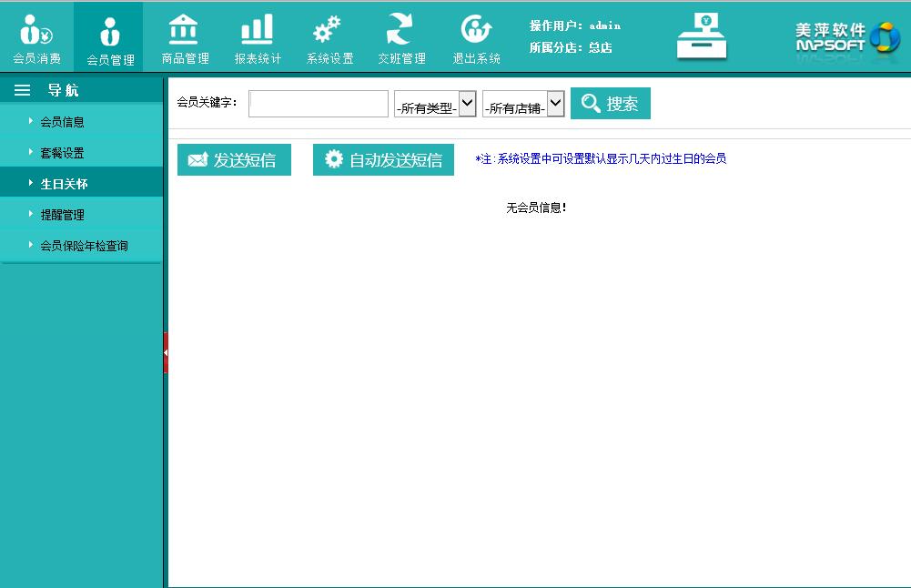The image size is (911, 588).
Task: Open 商品管理 product management icon
Action: [x=184, y=37]
